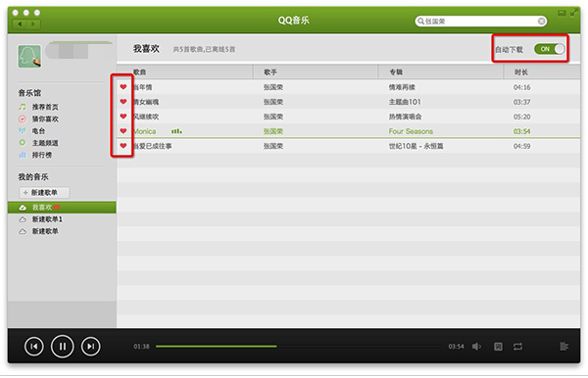Open the user avatar profile
This screenshot has width=588, height=378.
click(29, 56)
